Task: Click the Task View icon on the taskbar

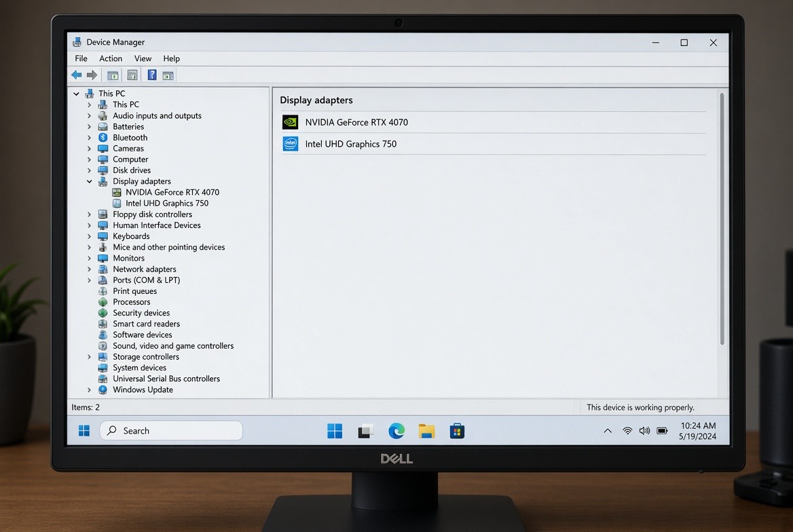Action: [x=365, y=431]
